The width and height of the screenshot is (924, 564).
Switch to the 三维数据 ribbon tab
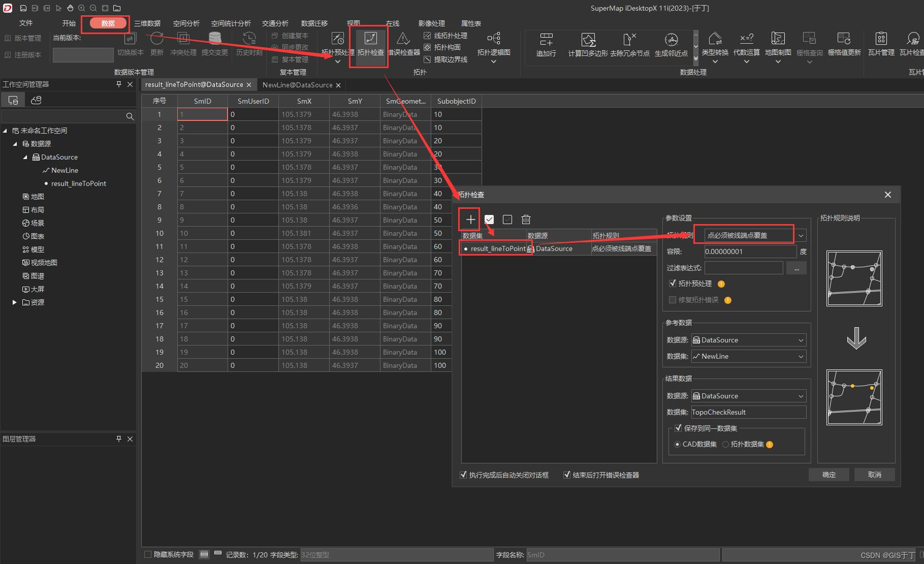tap(147, 23)
